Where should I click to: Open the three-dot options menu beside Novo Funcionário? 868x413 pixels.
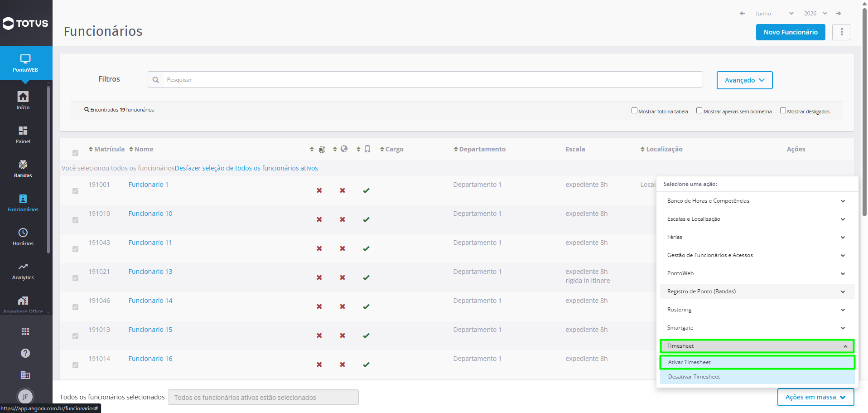(841, 32)
